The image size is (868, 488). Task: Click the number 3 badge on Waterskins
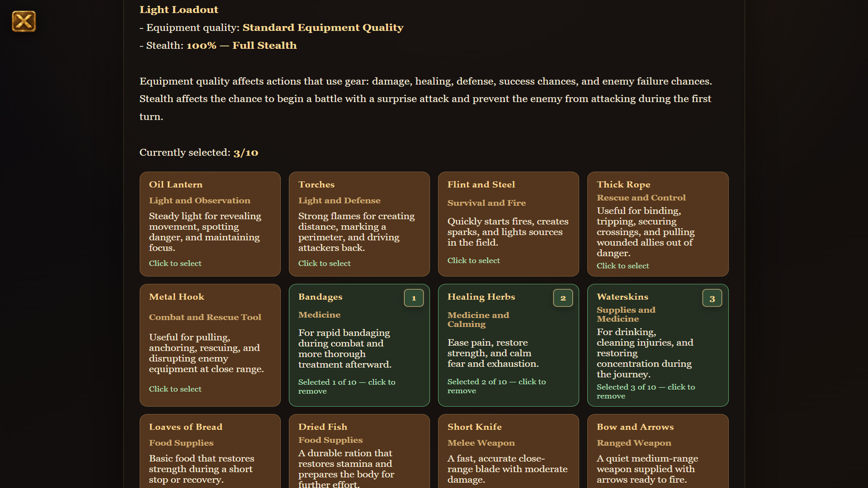point(712,298)
